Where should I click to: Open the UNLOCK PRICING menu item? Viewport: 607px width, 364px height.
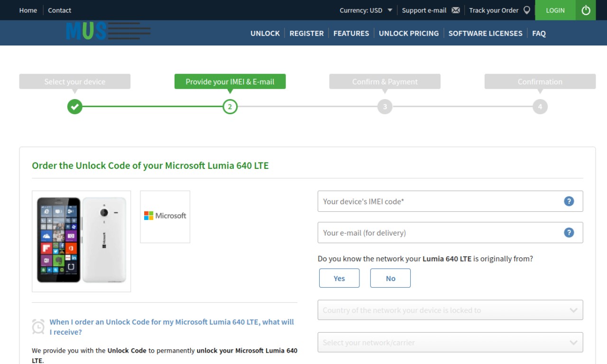409,33
